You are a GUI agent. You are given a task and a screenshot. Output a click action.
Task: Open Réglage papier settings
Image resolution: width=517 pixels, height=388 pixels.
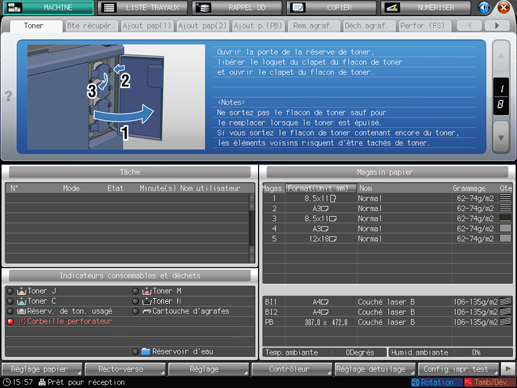coord(42,369)
